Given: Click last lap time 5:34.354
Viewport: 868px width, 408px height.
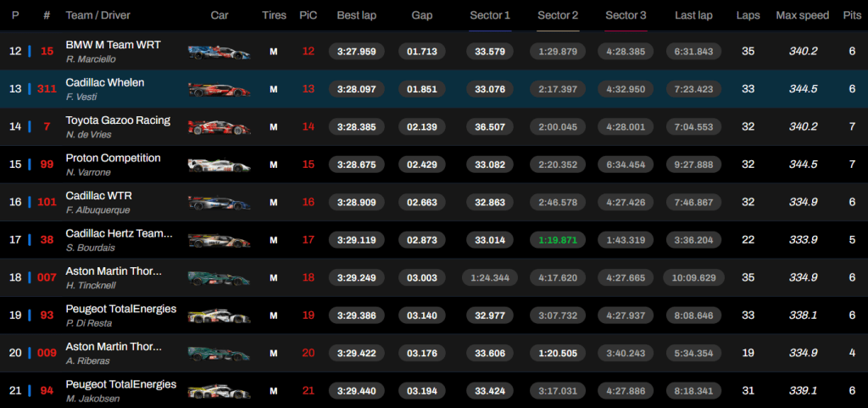Looking at the screenshot, I should pos(693,353).
